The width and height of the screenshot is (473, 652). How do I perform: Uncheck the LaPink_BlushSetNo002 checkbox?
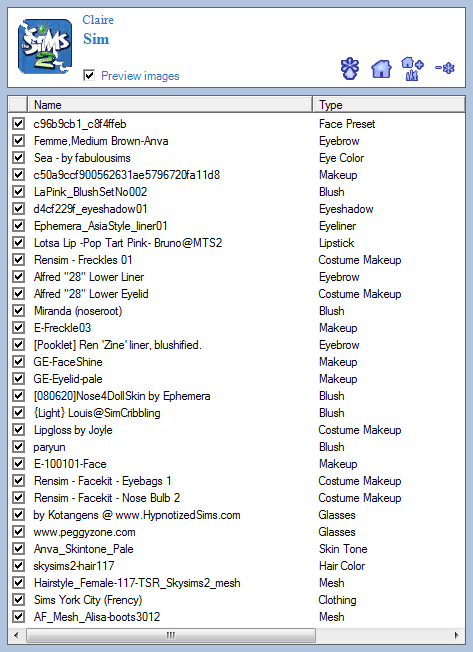point(18,192)
